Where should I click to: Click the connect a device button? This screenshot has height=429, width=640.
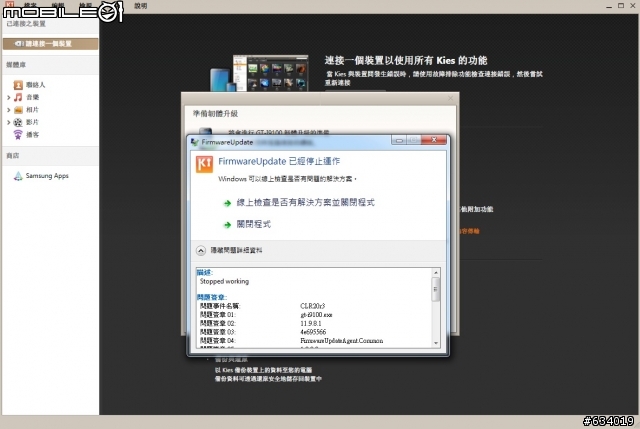(50, 44)
